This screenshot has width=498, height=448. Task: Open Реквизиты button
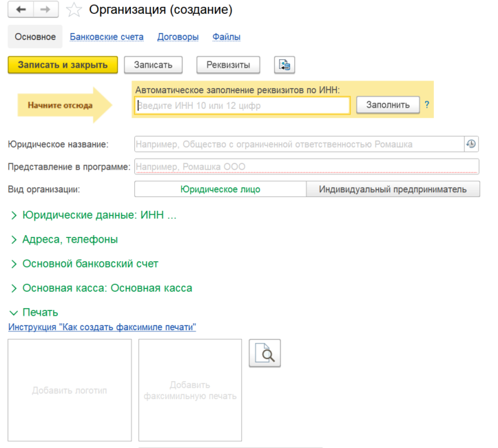tap(228, 65)
